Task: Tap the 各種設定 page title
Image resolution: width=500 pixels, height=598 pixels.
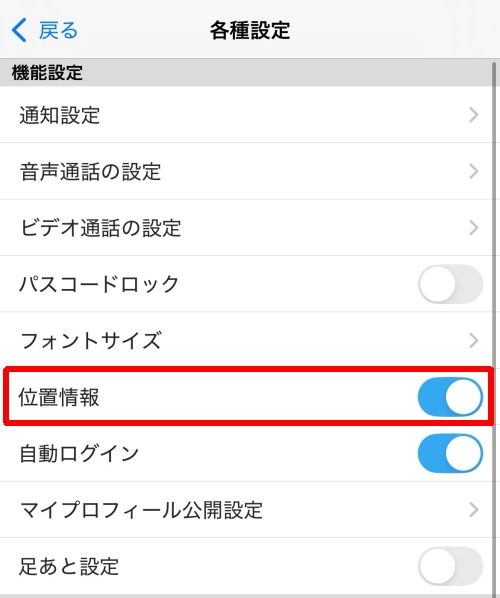Action: click(250, 30)
